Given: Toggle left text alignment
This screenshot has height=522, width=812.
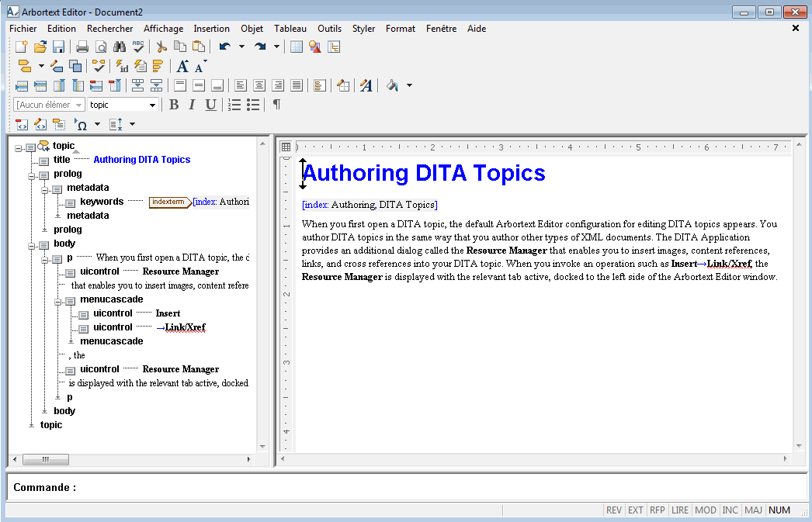Looking at the screenshot, I should click(x=241, y=85).
